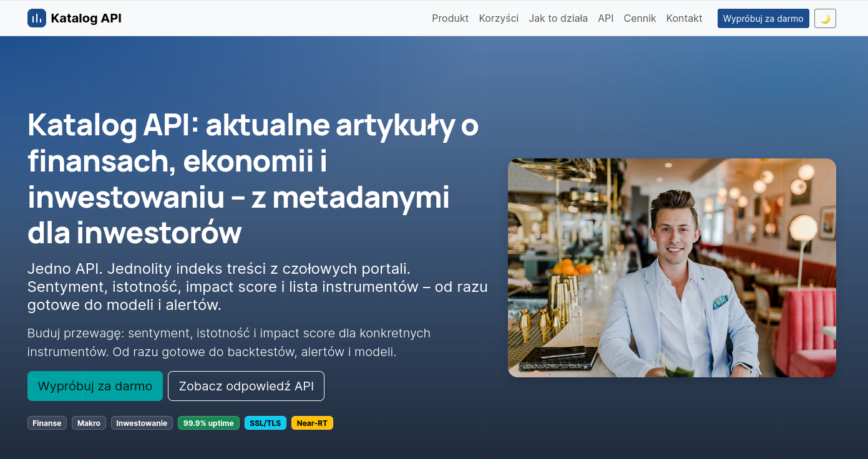Go to the API navigation item
Viewport: 868px width, 459px height.
[x=605, y=18]
